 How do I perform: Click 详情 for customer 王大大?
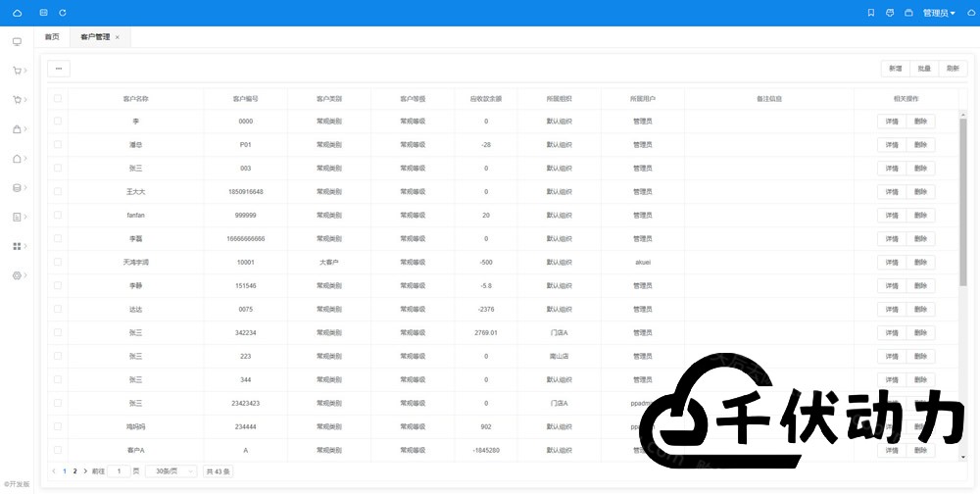(891, 192)
